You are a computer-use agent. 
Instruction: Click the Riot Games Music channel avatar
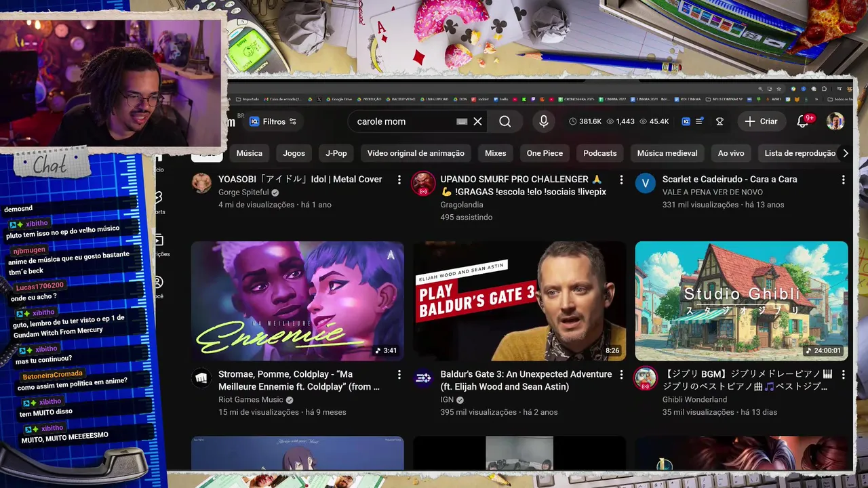click(201, 378)
